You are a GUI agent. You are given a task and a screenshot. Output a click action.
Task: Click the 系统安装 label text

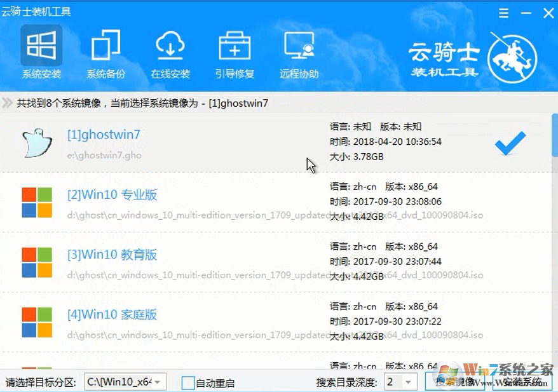tap(42, 74)
